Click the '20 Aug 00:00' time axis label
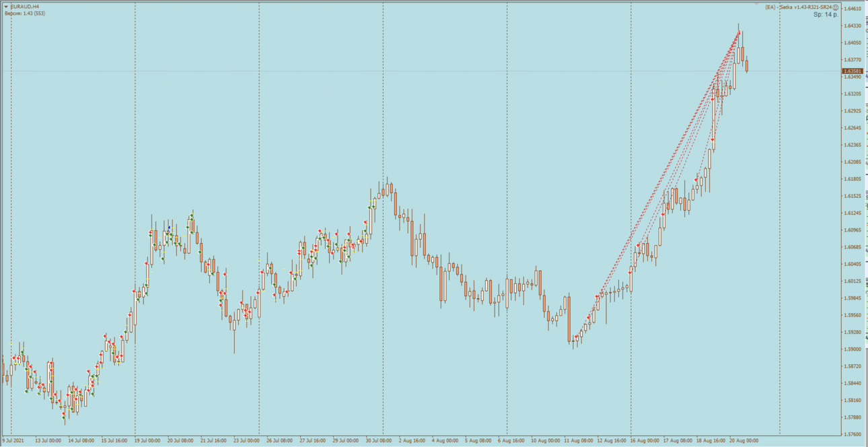The height and width of the screenshot is (447, 868). pyautogui.click(x=744, y=441)
